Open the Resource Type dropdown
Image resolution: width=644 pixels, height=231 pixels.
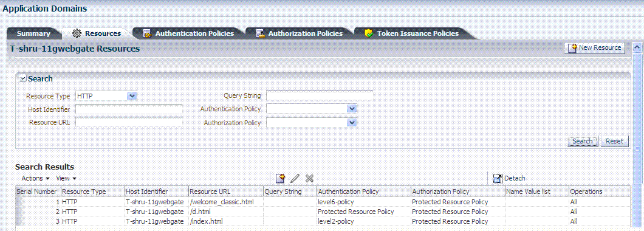pyautogui.click(x=131, y=96)
